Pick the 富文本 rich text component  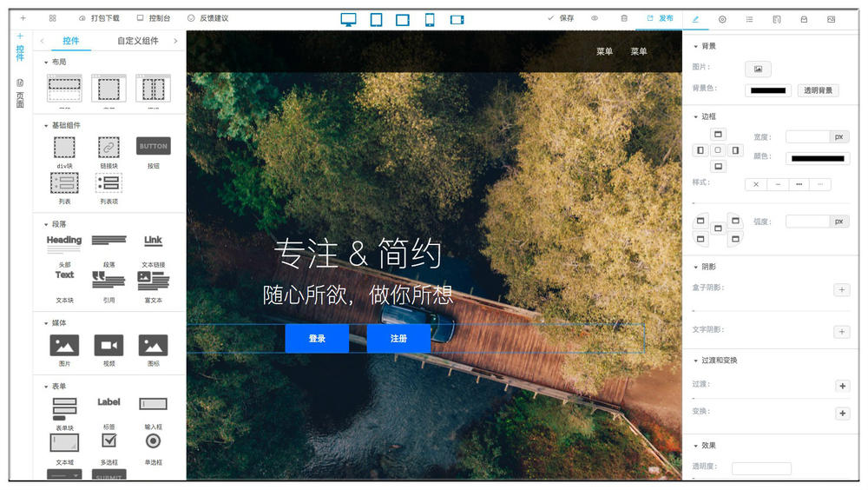point(154,281)
